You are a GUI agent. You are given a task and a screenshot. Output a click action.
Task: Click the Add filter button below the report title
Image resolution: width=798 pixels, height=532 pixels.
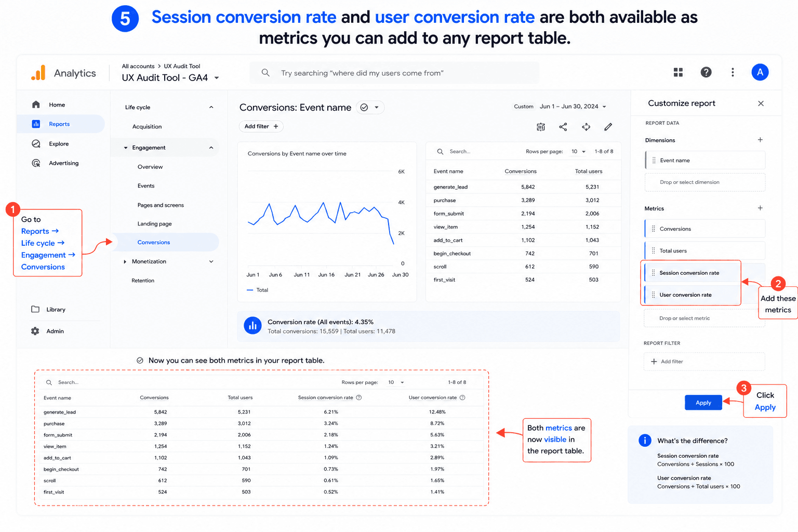click(261, 126)
